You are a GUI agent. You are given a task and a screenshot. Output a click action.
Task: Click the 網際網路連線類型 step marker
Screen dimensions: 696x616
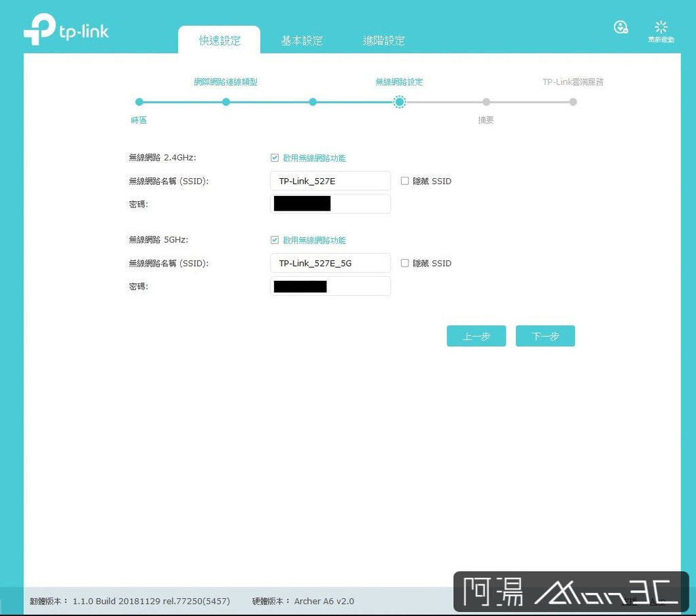(226, 102)
